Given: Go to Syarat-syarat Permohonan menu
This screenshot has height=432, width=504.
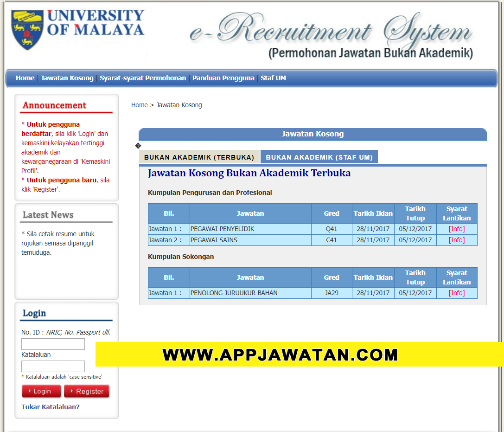Looking at the screenshot, I should tap(143, 78).
